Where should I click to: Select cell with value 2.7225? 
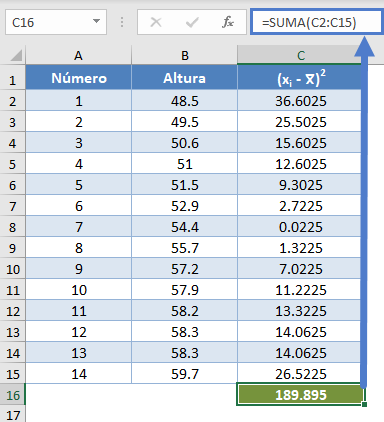299,206
